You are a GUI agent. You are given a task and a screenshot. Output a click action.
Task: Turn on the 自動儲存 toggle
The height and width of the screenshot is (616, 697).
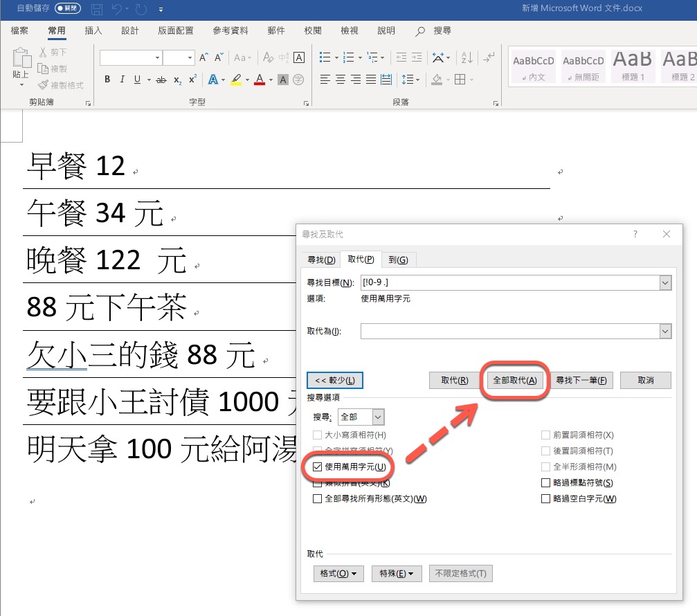coord(67,9)
